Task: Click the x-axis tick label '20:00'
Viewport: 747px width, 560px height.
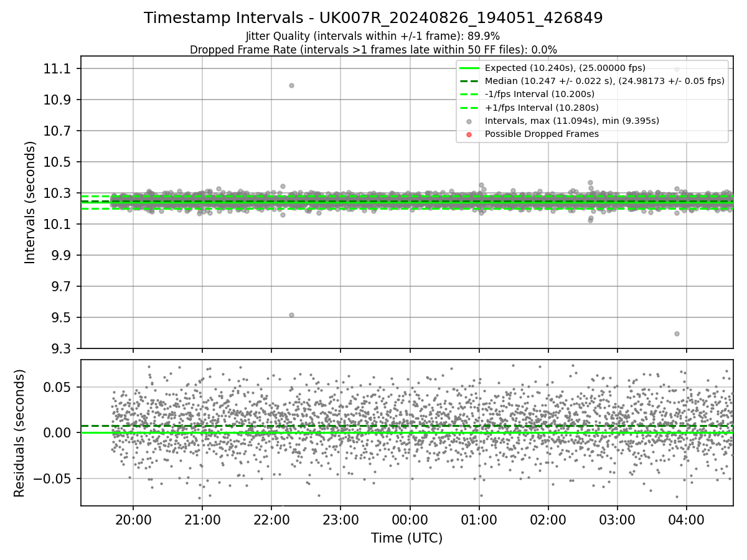Action: coord(133,520)
